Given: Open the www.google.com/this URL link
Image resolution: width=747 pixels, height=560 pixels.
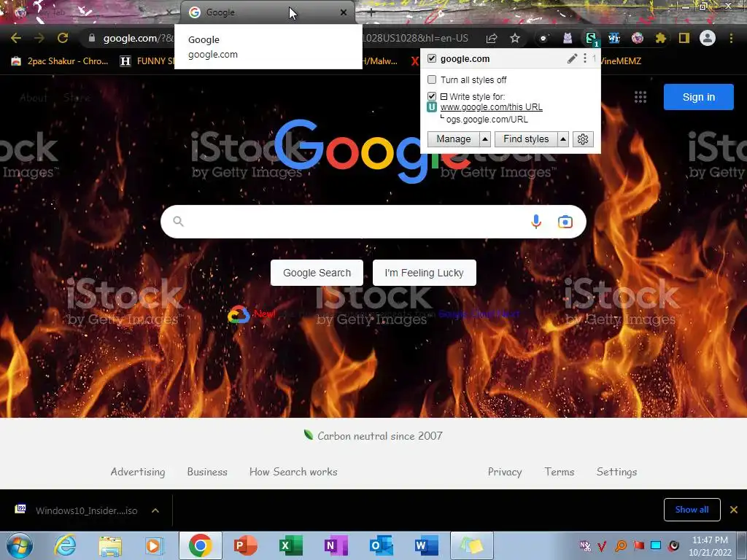Looking at the screenshot, I should pos(491,107).
